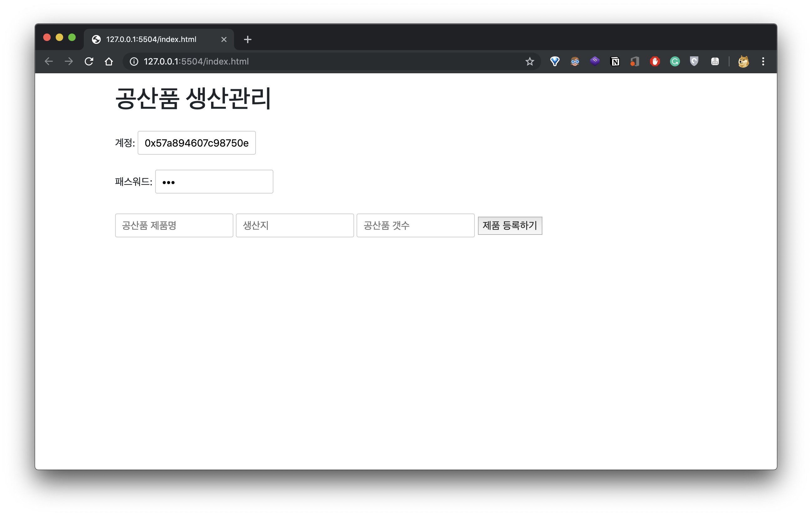The image size is (812, 516).
Task: Click the blue diamond extension icon
Action: tap(555, 61)
